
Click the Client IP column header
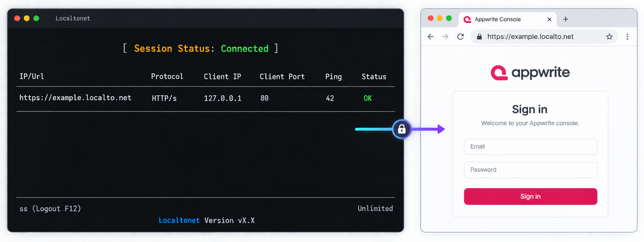[x=223, y=77]
